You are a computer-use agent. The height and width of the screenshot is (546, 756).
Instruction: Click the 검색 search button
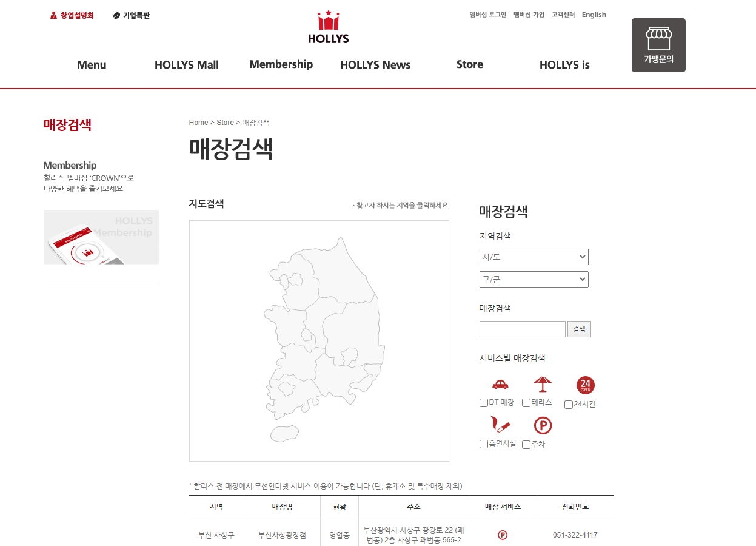click(579, 329)
